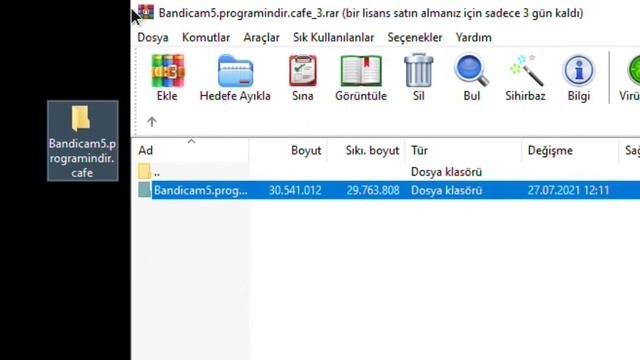Open the Komutlar menu
Screen dimensions: 640x360
tap(206, 38)
